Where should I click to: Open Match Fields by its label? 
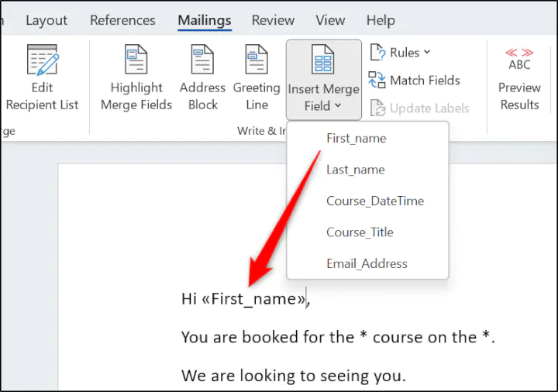pyautogui.click(x=425, y=81)
